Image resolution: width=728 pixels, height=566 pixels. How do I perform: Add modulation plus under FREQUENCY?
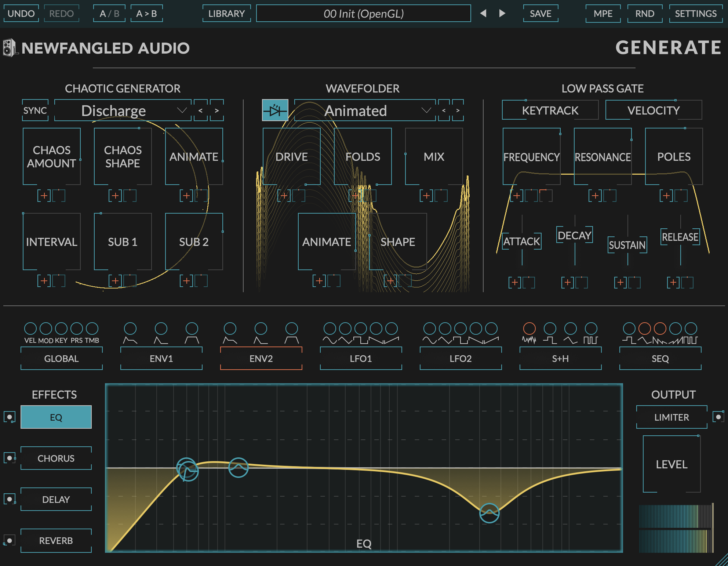coord(517,196)
